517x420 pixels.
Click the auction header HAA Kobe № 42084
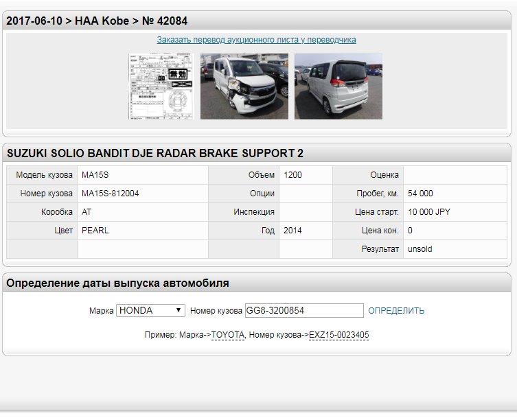tap(97, 21)
